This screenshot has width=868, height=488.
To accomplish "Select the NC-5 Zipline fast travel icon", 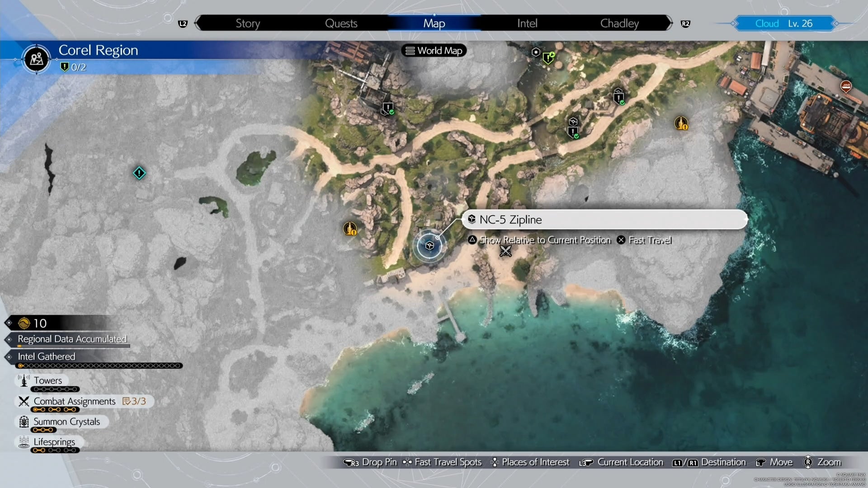I will tap(430, 245).
